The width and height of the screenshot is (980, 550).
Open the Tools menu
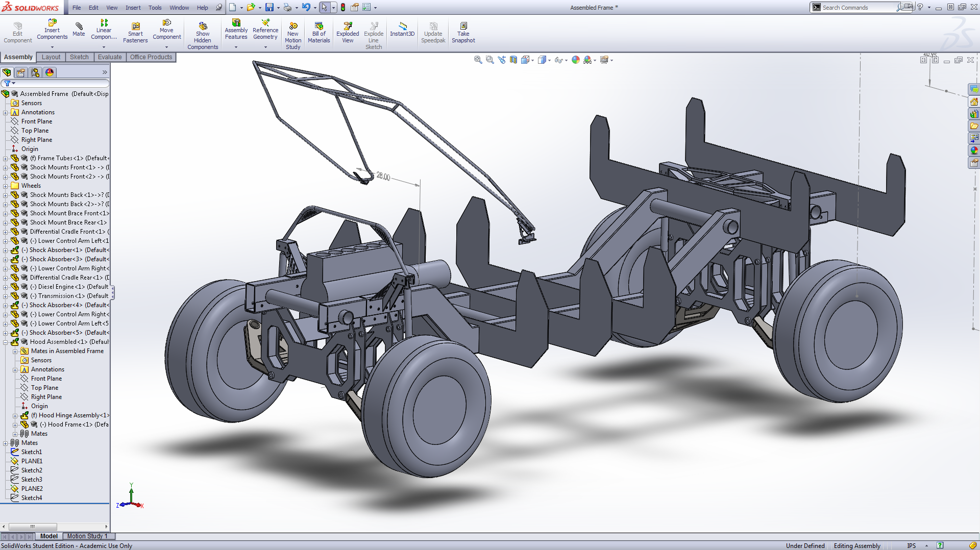coord(155,8)
